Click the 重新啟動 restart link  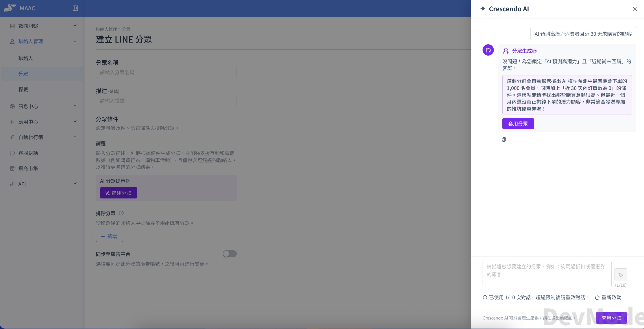(608, 297)
